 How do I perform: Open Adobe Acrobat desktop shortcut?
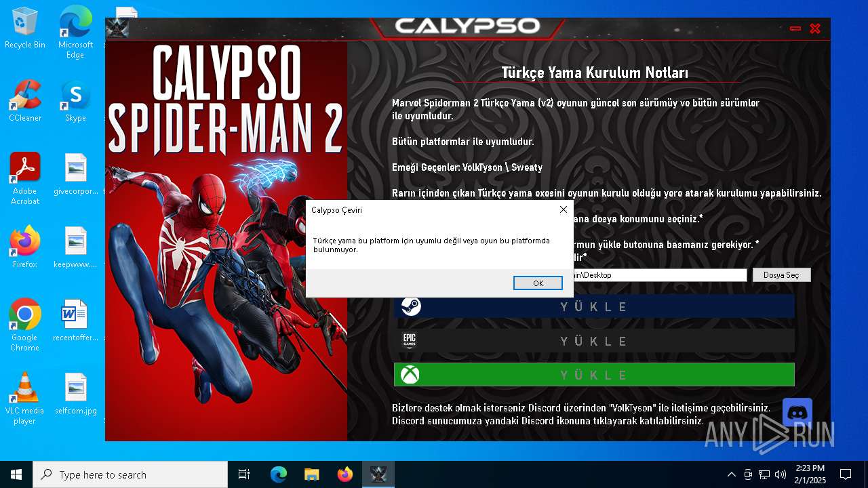pos(25,179)
